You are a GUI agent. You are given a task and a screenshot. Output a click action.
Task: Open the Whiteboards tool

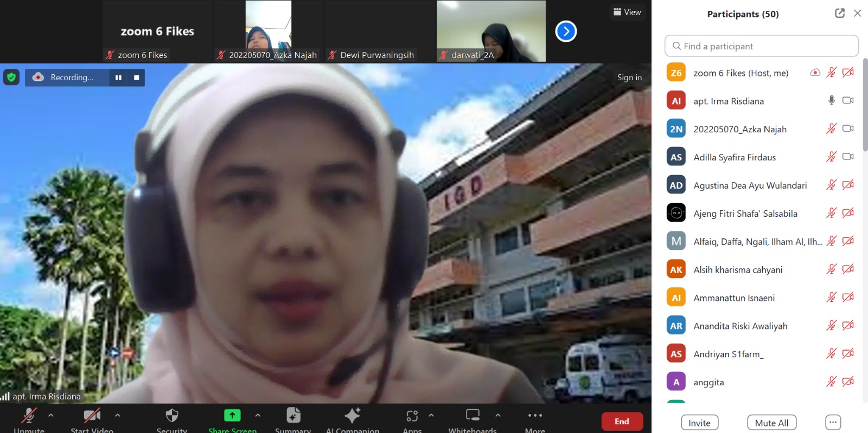473,415
